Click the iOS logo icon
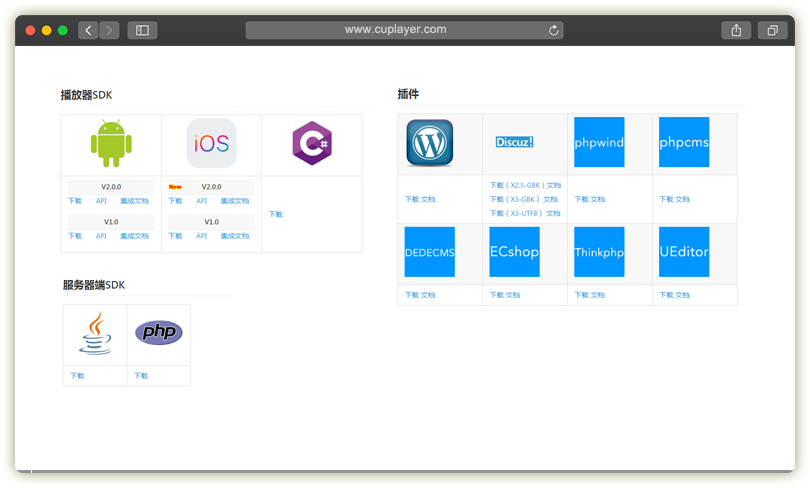The width and height of the screenshot is (810, 488). tap(211, 143)
